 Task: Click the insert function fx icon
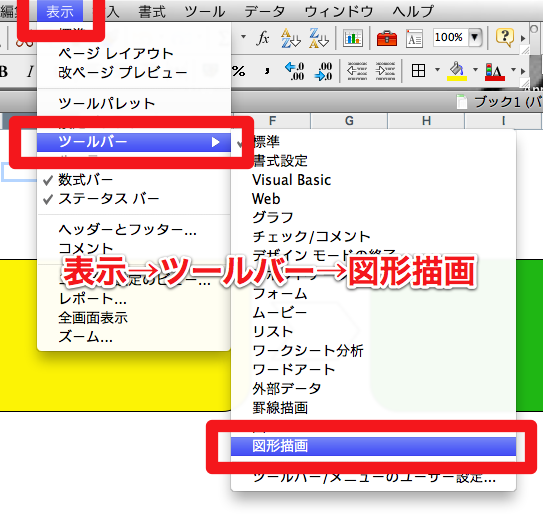[x=263, y=37]
